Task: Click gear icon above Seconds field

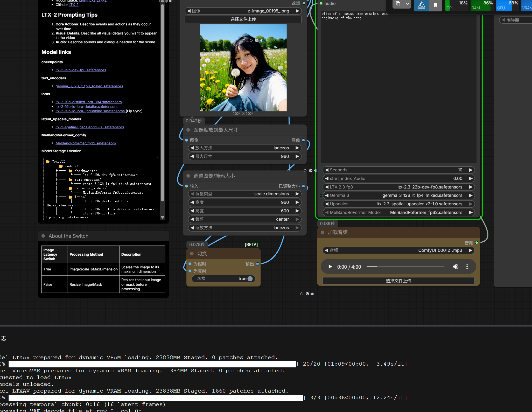Action: pyautogui.click(x=311, y=171)
